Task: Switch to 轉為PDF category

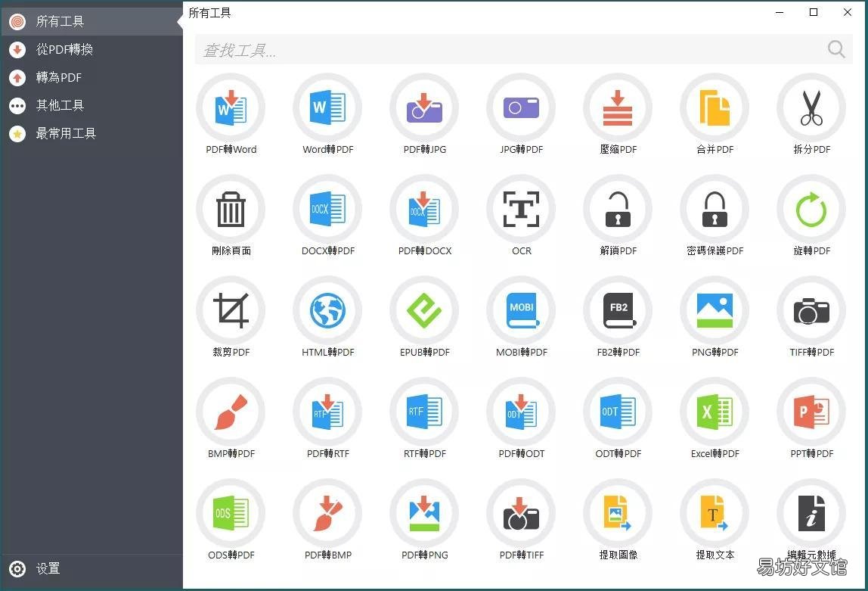Action: click(x=91, y=77)
